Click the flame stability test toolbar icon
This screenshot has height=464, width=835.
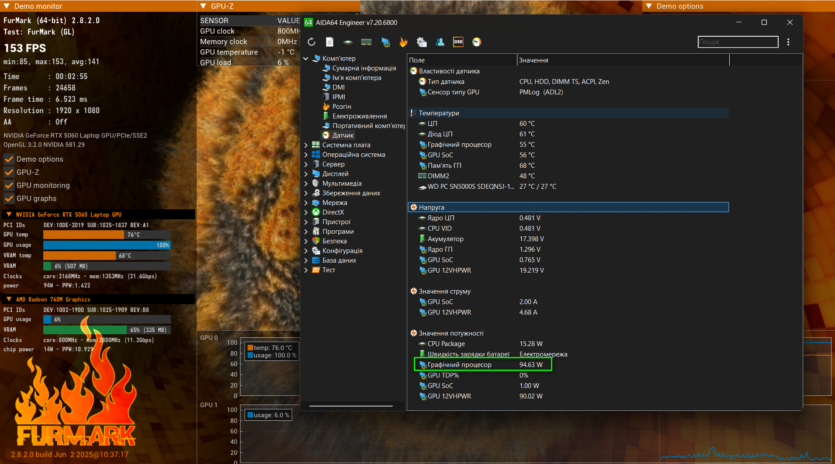click(x=403, y=42)
